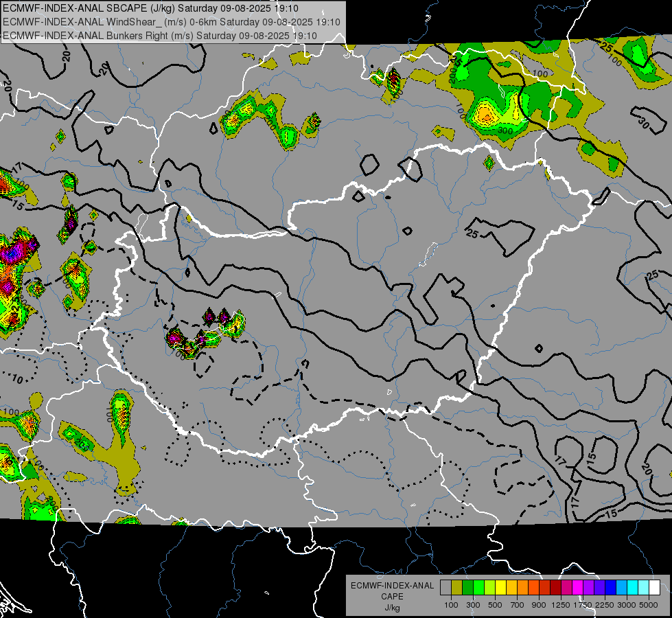Select the white swatch ending the legend

pos(654,588)
